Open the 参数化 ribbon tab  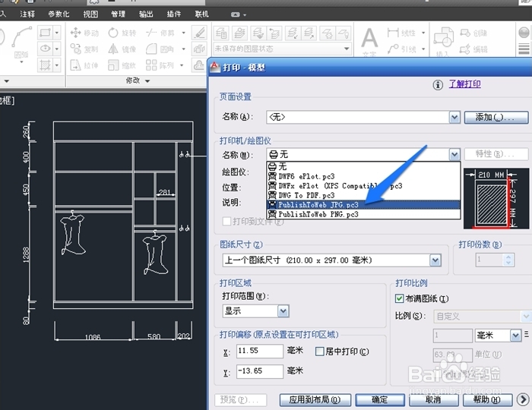59,14
